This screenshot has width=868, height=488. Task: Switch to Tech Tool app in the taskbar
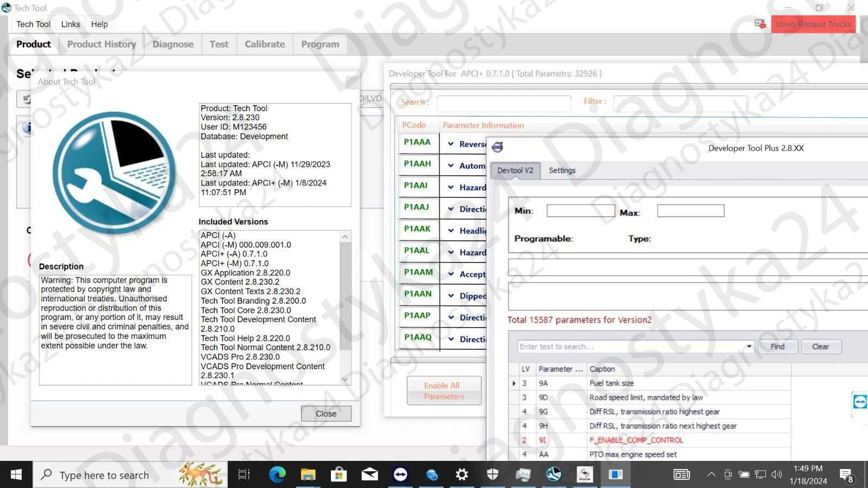pyautogui.click(x=554, y=474)
